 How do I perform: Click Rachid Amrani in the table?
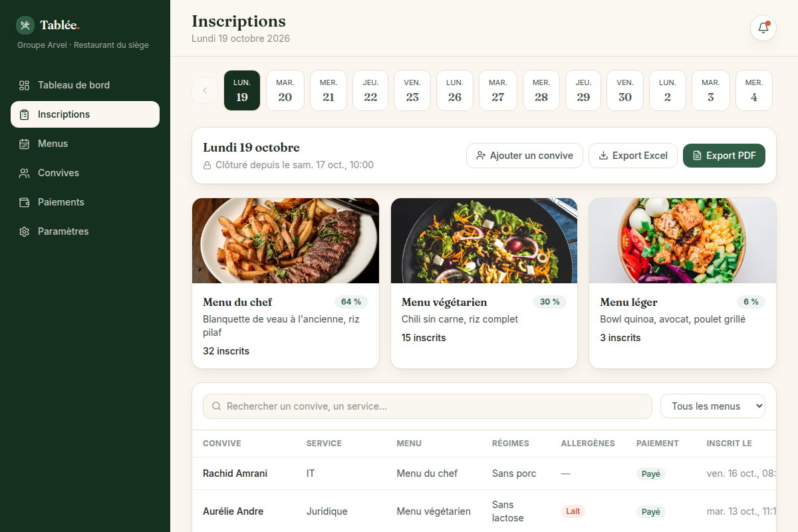[235, 473]
